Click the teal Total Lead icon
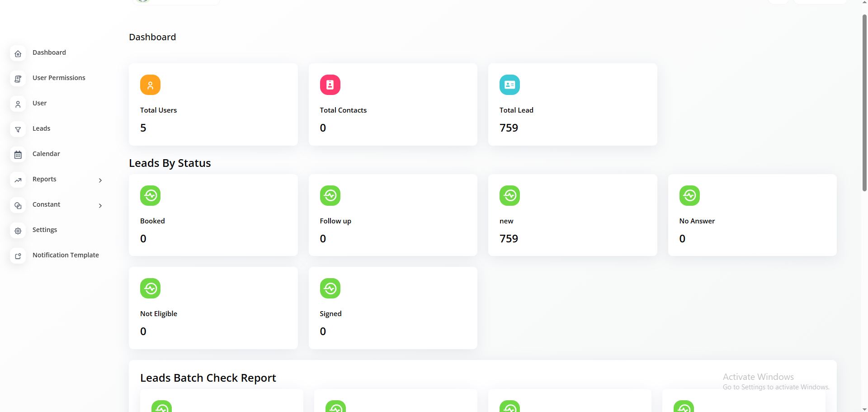 (509, 85)
